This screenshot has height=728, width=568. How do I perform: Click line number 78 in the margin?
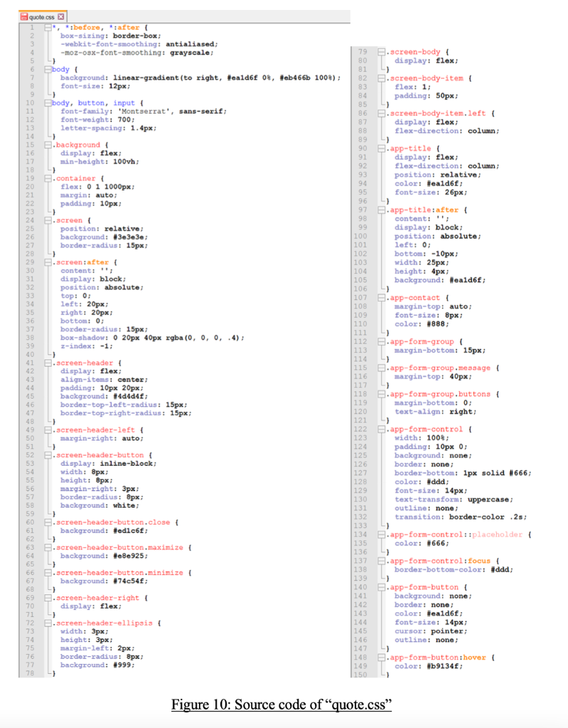pos(30,673)
